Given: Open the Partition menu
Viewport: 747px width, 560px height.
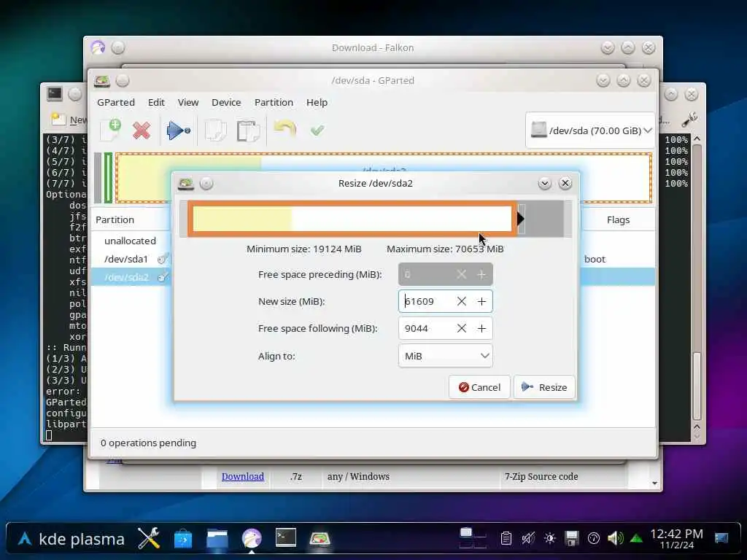Looking at the screenshot, I should [x=274, y=102].
